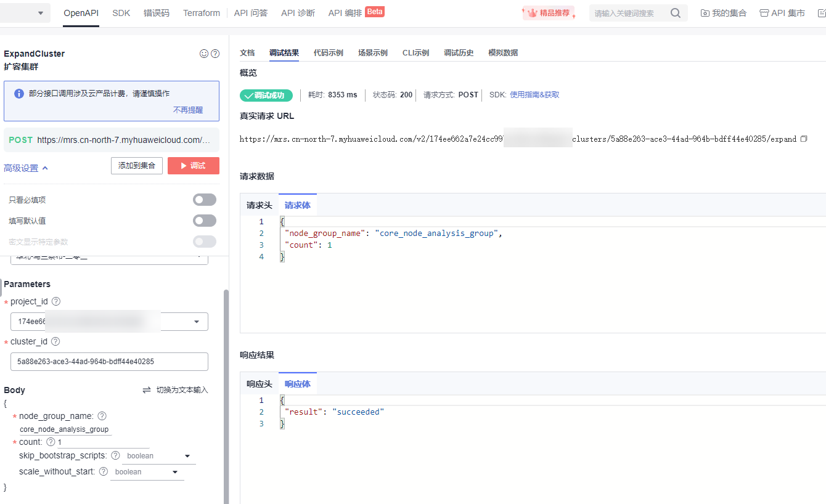This screenshot has height=504, width=826.
Task: Show the 请求体 tab
Action: (298, 205)
